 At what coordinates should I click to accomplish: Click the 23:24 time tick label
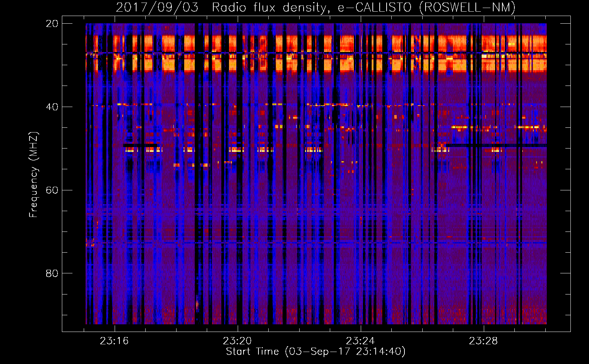[x=360, y=341]
